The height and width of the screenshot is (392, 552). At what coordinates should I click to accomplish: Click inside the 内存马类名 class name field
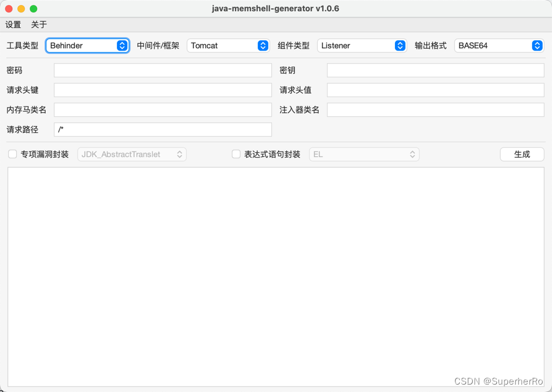[x=162, y=109]
